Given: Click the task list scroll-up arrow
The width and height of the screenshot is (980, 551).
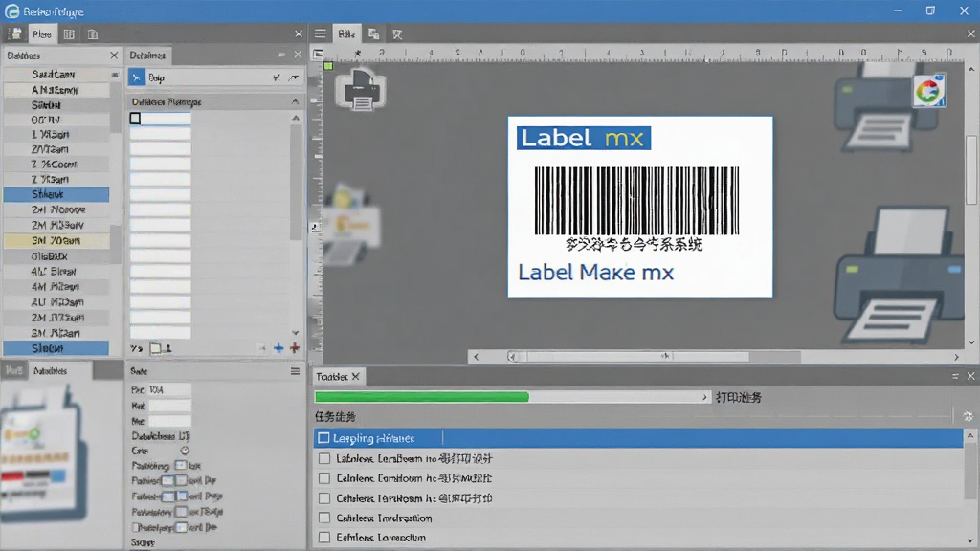Looking at the screenshot, I should tap(970, 435).
